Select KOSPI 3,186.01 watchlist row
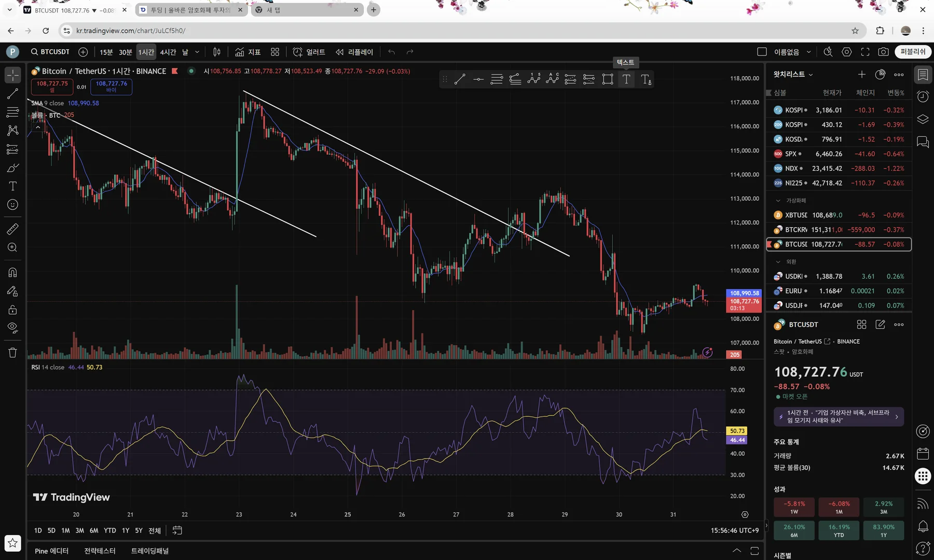The image size is (934, 560). [839, 110]
